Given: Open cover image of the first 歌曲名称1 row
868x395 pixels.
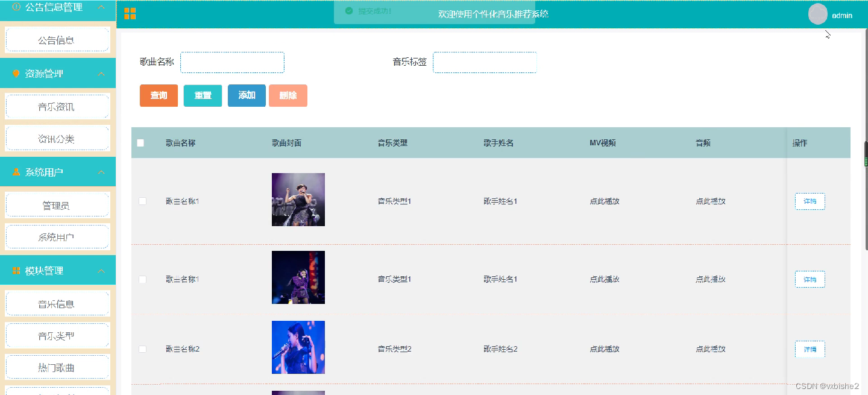Looking at the screenshot, I should [298, 200].
